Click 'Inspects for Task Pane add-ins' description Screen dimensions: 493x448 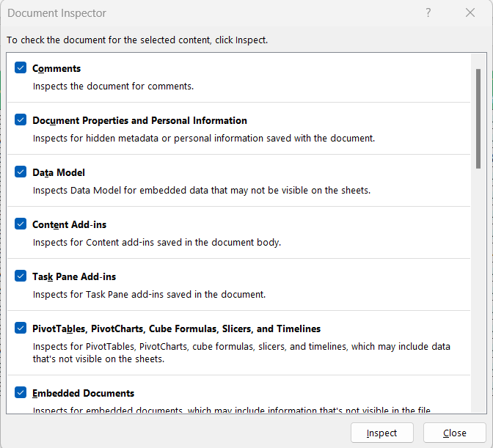click(150, 294)
